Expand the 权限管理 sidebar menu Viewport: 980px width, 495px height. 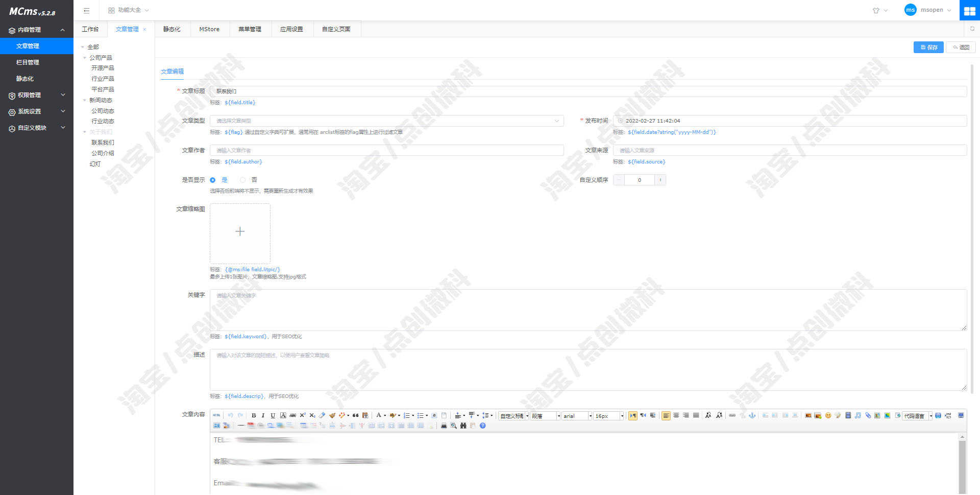click(x=37, y=95)
